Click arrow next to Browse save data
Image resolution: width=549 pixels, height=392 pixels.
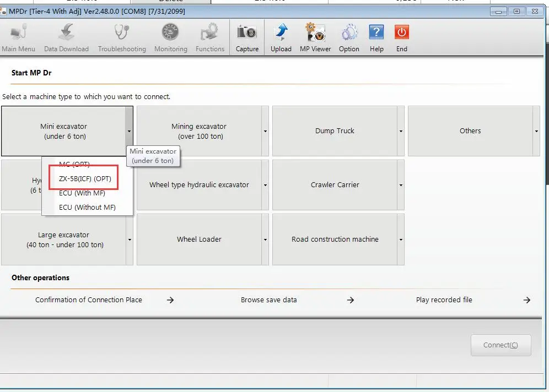pos(350,300)
